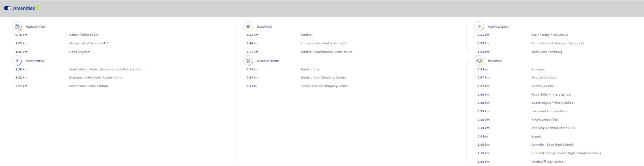
Task: Choose Windsor Glen Shopping Centre
Action: pyautogui.click(x=323, y=78)
